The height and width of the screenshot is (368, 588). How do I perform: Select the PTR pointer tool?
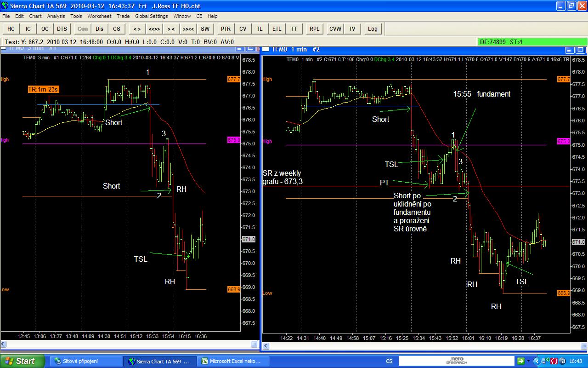coord(226,29)
